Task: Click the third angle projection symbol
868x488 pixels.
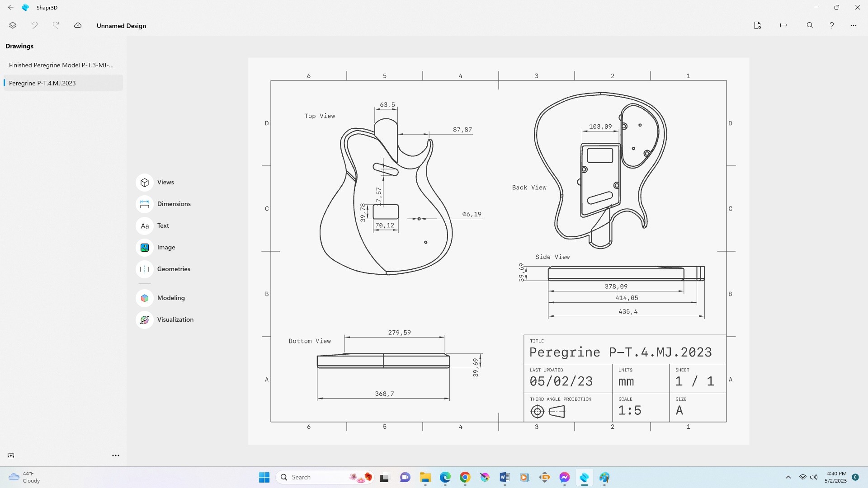Action: (547, 411)
